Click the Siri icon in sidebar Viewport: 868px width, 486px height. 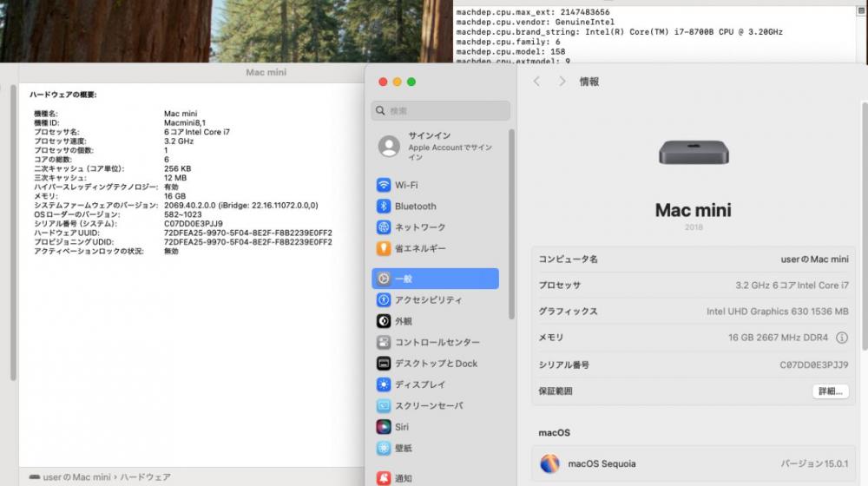[384, 427]
